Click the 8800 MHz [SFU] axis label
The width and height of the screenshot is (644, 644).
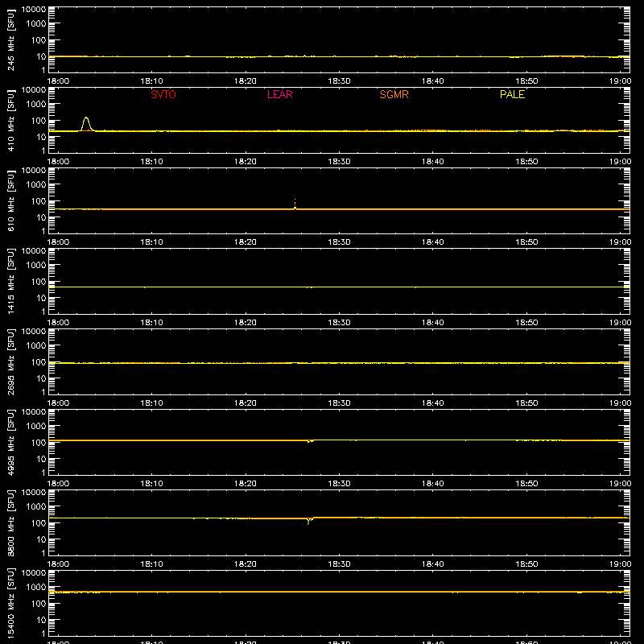(10, 523)
